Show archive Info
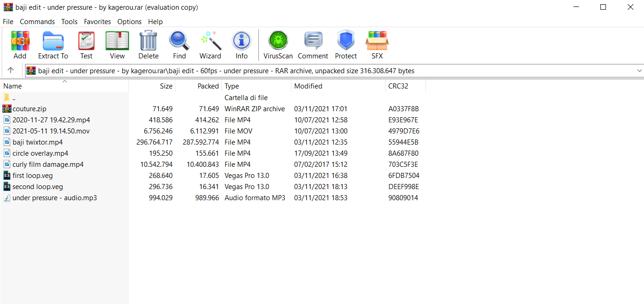This screenshot has width=644, height=304. point(241,41)
